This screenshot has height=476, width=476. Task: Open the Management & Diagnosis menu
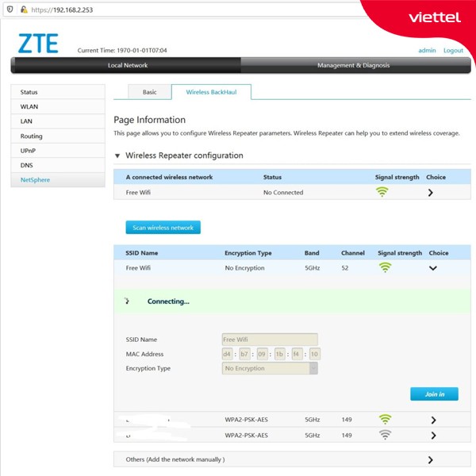(x=353, y=65)
